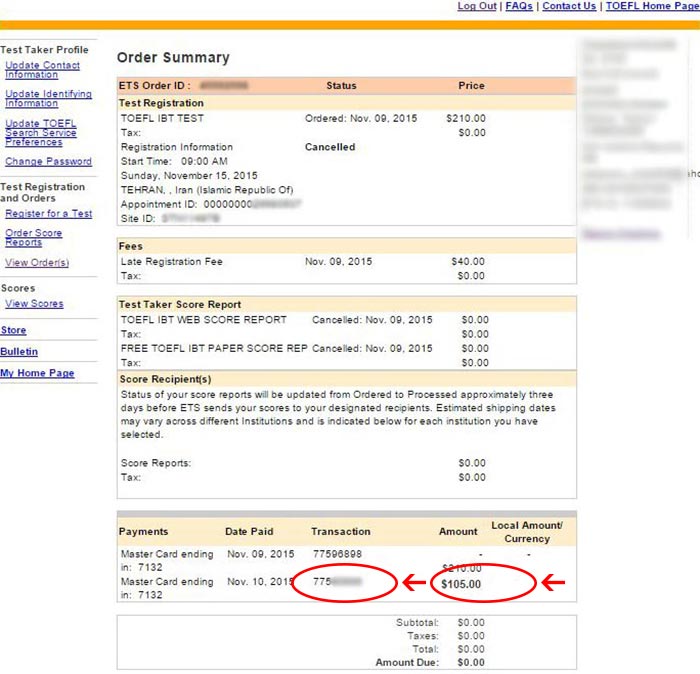This screenshot has height=674, width=700.
Task: Click the Order Summary heading
Action: coord(173,58)
